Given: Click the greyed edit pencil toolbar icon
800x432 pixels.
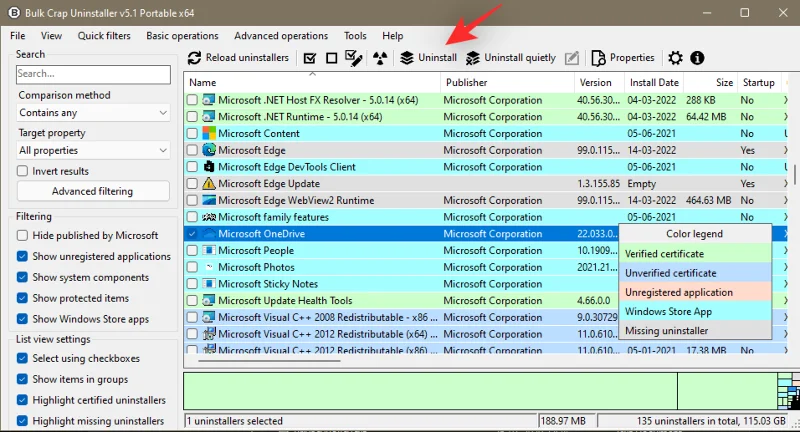Looking at the screenshot, I should coord(572,58).
